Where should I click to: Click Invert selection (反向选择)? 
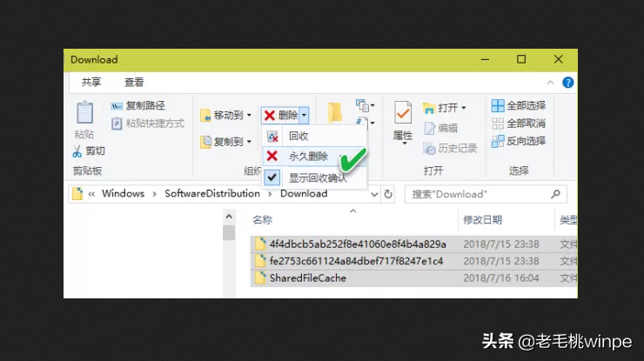(520, 141)
